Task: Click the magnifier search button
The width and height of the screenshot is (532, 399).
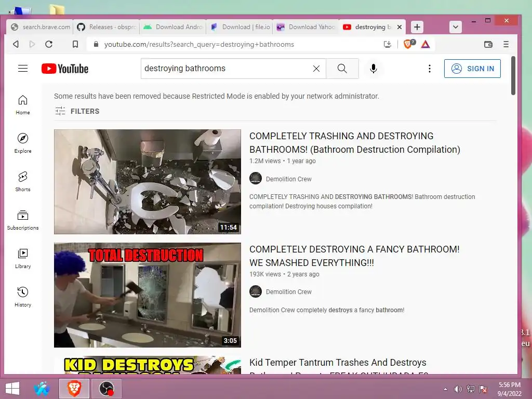Action: point(342,69)
